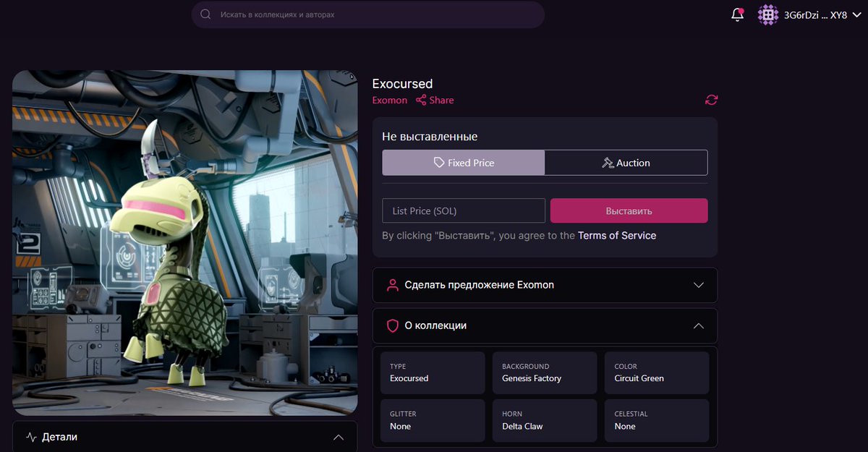Screen dimensions: 868x452
Task: Click the share network icon
Action: (421, 101)
